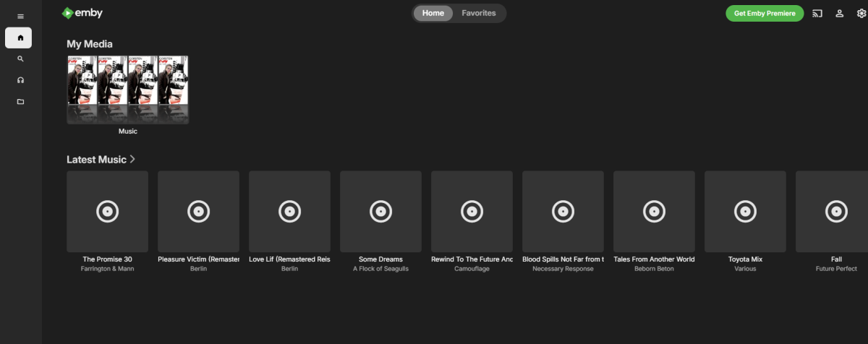Click the Music label under My Media
The width and height of the screenshot is (868, 344).
[128, 132]
